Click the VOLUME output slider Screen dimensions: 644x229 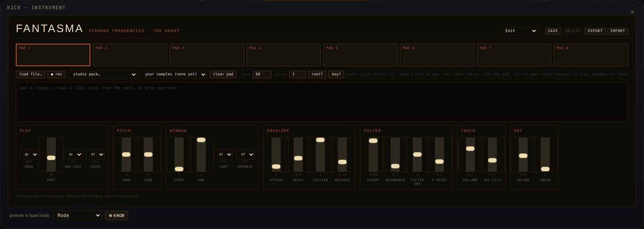coord(523,155)
